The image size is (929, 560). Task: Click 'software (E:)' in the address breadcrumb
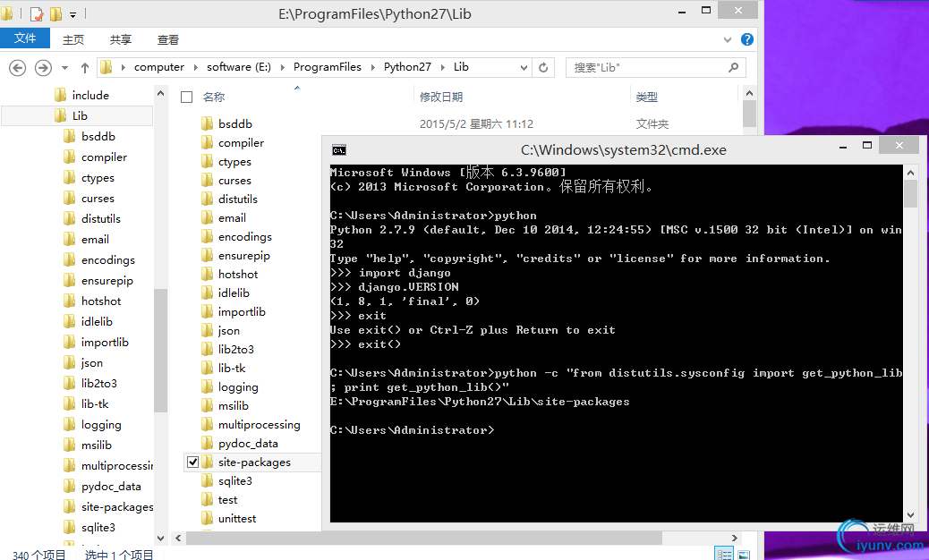click(x=239, y=67)
